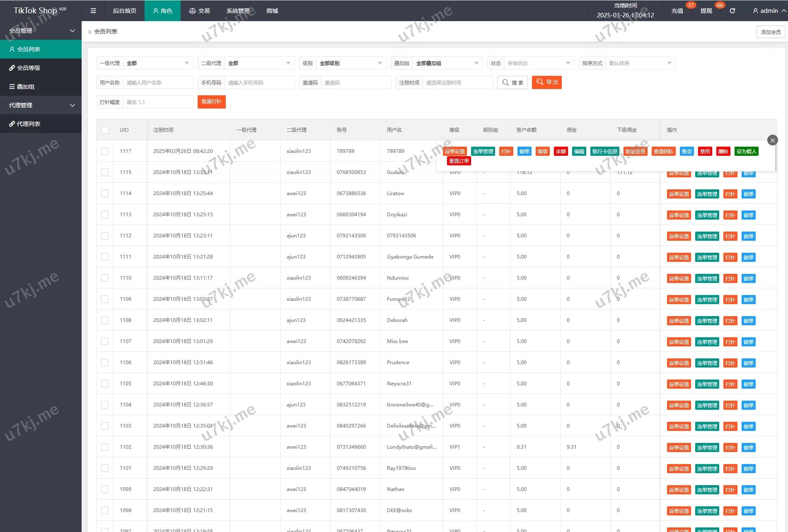Screen dimensions: 788x532
Task: Click the add member button
Action: (770, 32)
